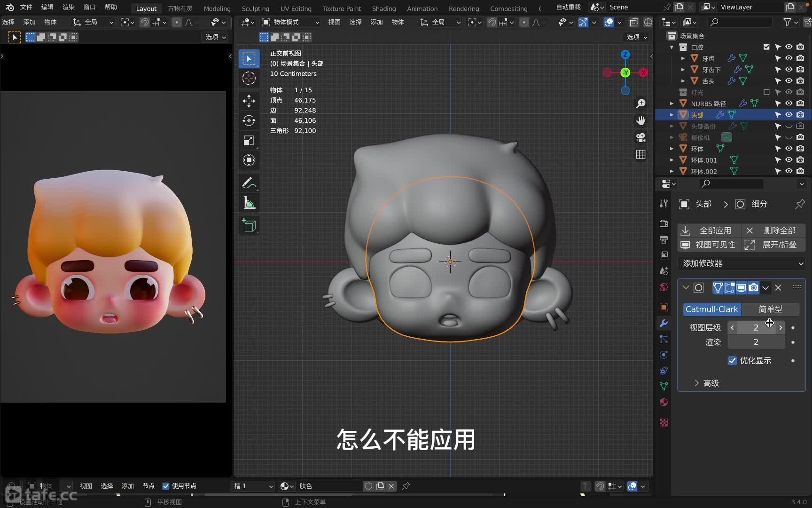The width and height of the screenshot is (812, 508).
Task: Open the Texture properties checker tab
Action: click(664, 422)
